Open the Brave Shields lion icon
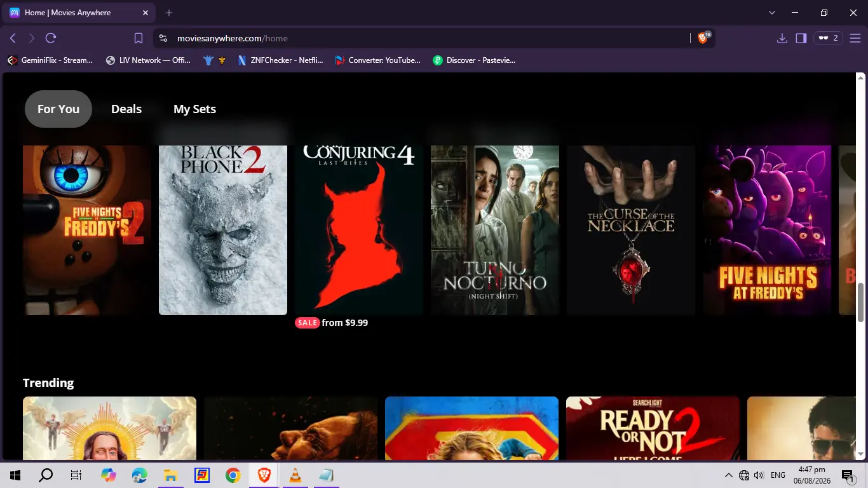 pos(703,38)
